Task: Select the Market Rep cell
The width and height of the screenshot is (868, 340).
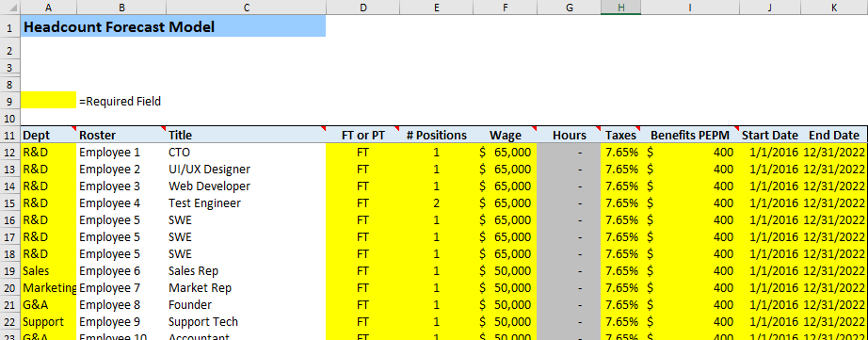Action: click(246, 288)
